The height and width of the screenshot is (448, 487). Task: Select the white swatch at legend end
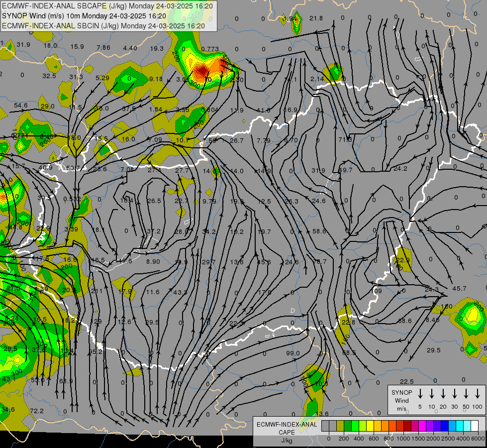pos(475,426)
